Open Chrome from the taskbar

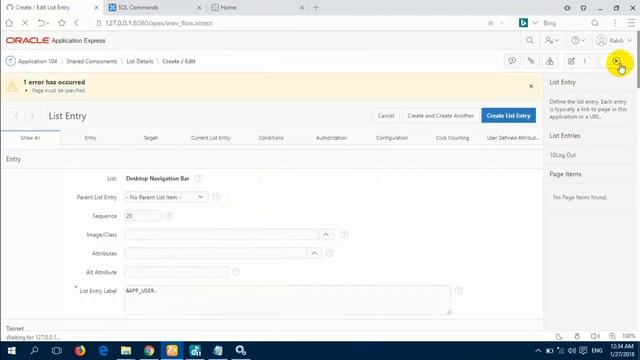pos(149,351)
